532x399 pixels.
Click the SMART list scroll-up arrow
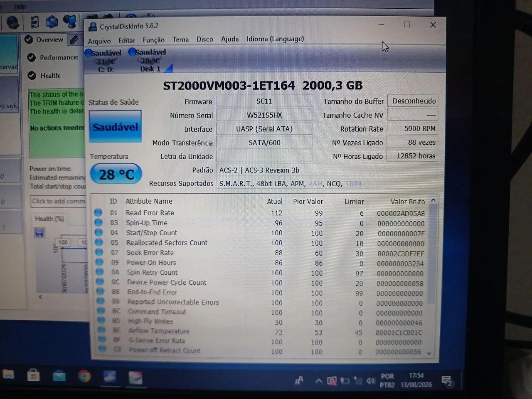click(x=433, y=200)
